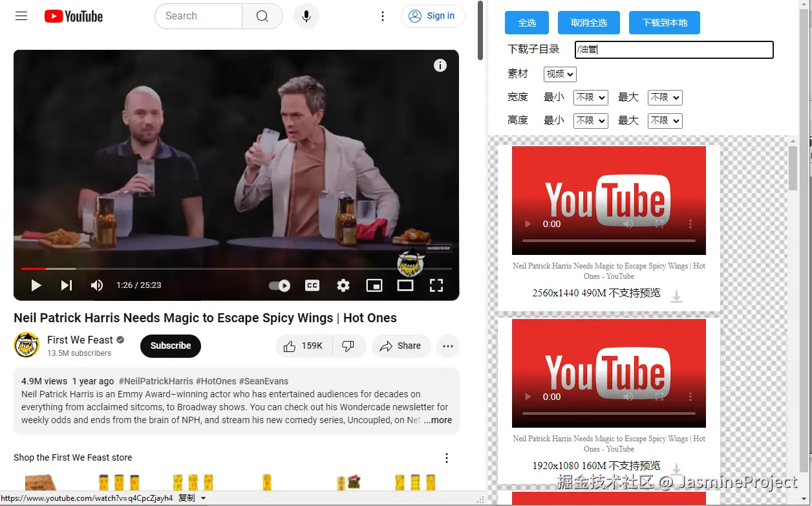The width and height of the screenshot is (812, 506).
Task: Click 下载到本地 download button
Action: click(x=665, y=23)
